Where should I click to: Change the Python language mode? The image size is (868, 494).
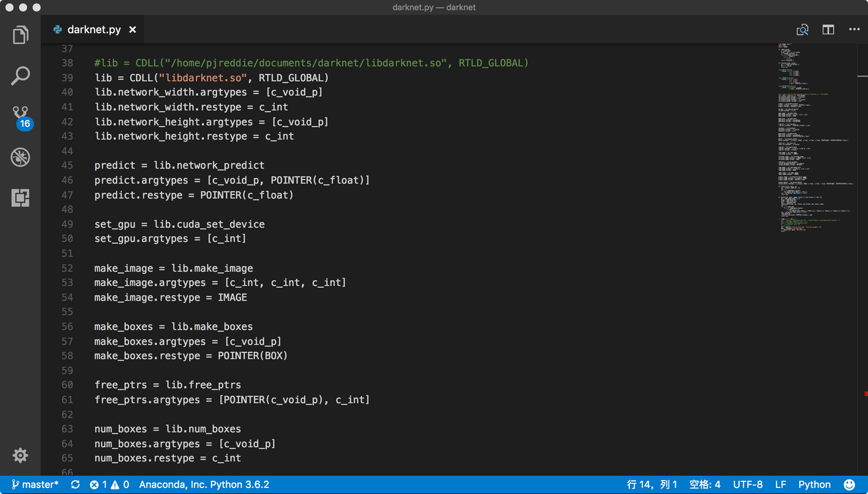pos(814,484)
